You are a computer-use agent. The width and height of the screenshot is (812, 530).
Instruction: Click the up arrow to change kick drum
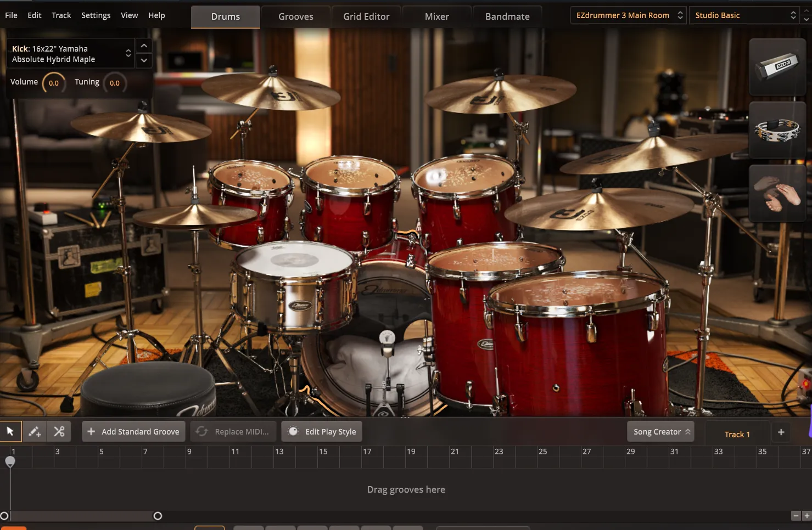[x=143, y=46]
